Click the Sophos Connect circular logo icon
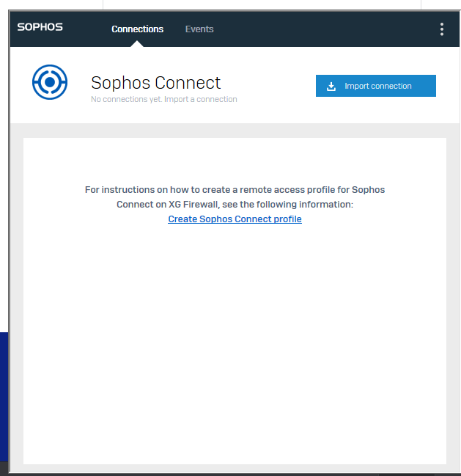Viewport: 461px width, 476px height. click(x=50, y=82)
